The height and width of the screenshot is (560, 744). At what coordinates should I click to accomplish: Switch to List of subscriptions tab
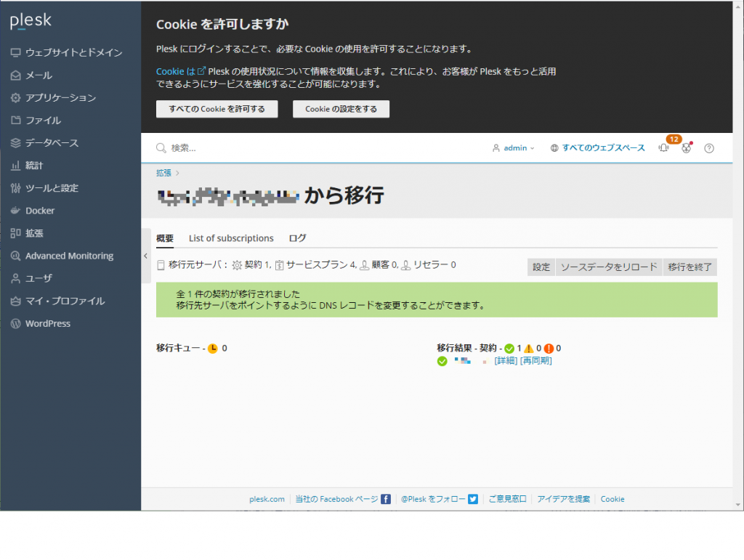[231, 238]
